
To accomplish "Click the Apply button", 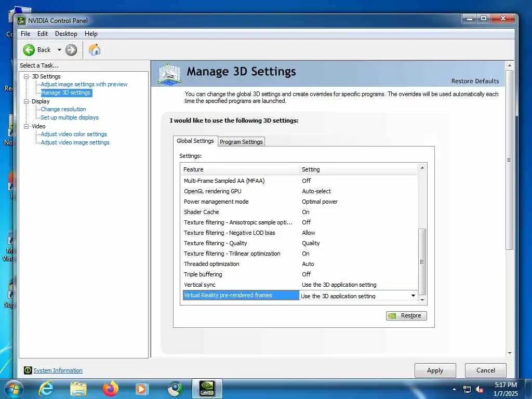I will point(435,370).
